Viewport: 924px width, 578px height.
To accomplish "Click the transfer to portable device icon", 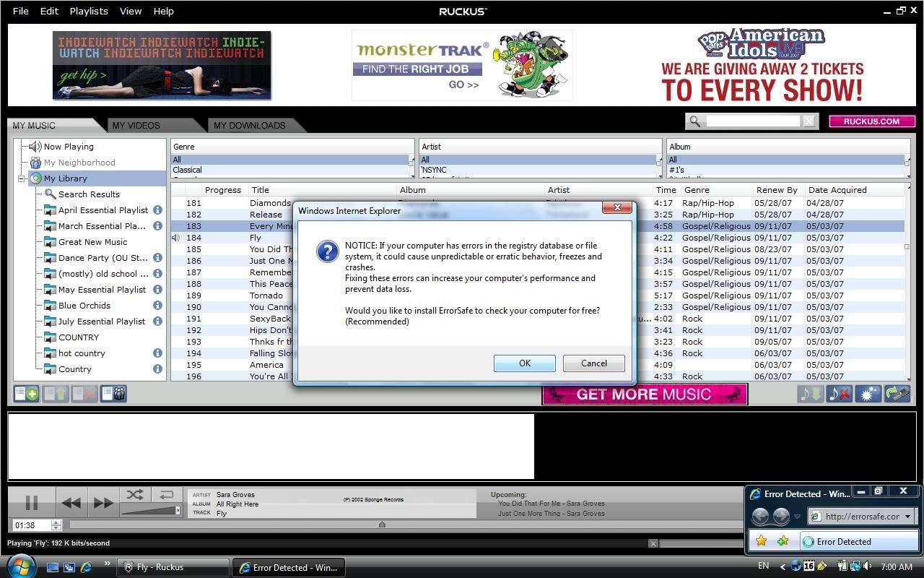I will click(897, 394).
